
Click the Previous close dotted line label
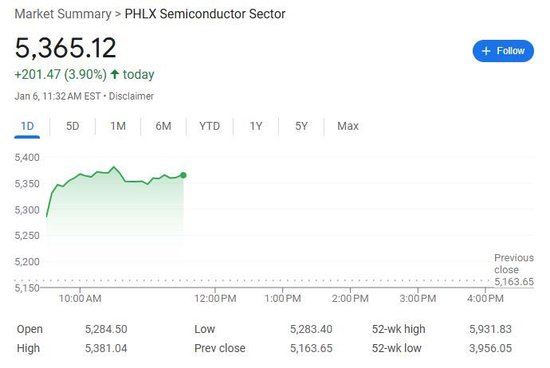pos(514,269)
